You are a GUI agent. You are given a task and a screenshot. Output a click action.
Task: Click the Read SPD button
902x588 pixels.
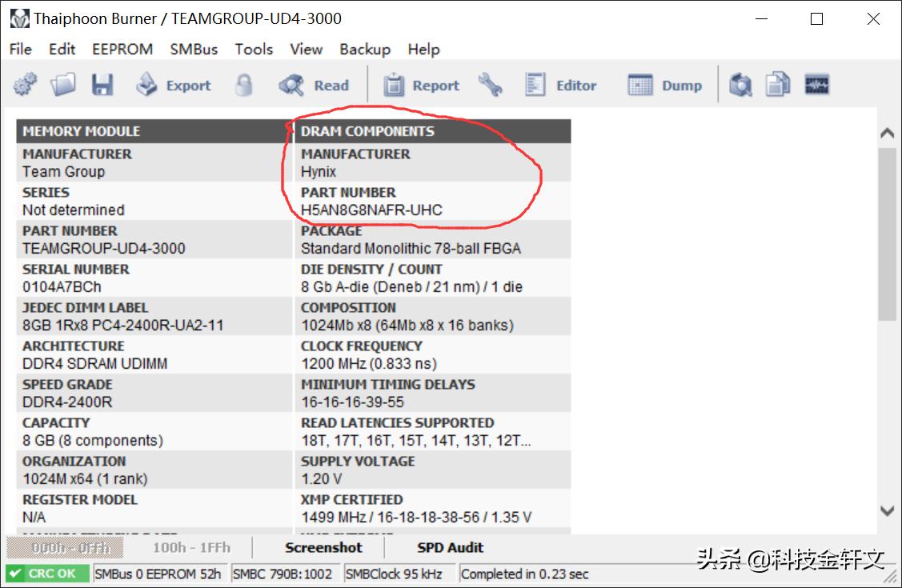314,85
